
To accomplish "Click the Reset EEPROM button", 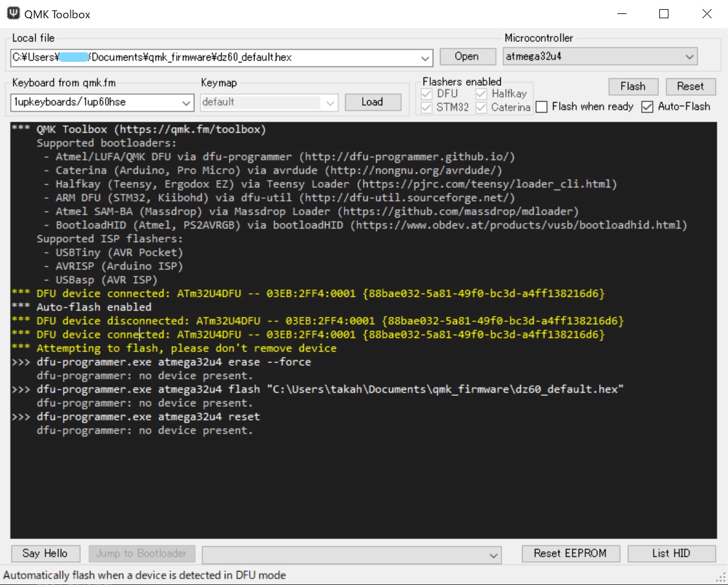I will [x=571, y=553].
